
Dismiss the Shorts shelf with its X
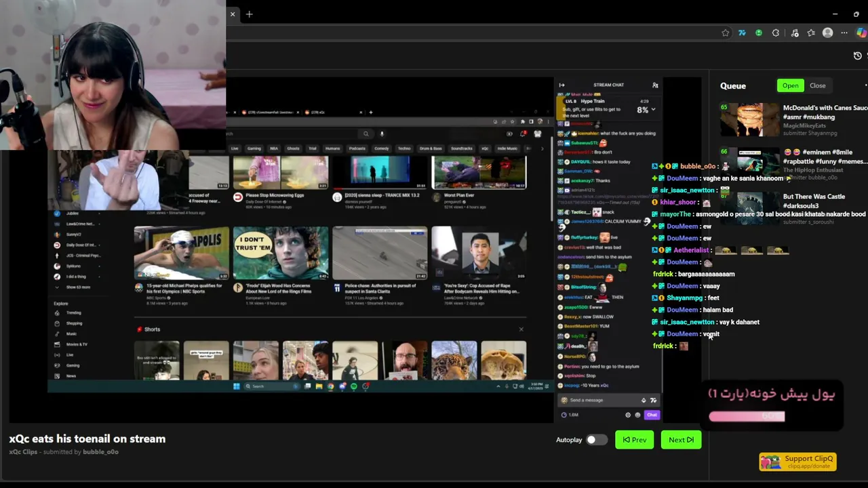click(x=521, y=329)
